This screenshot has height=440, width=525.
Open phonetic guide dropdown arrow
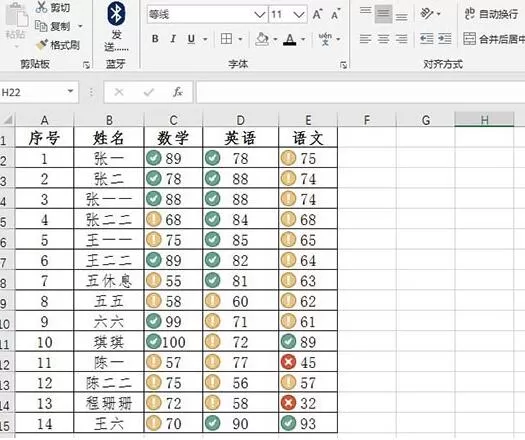[338, 40]
